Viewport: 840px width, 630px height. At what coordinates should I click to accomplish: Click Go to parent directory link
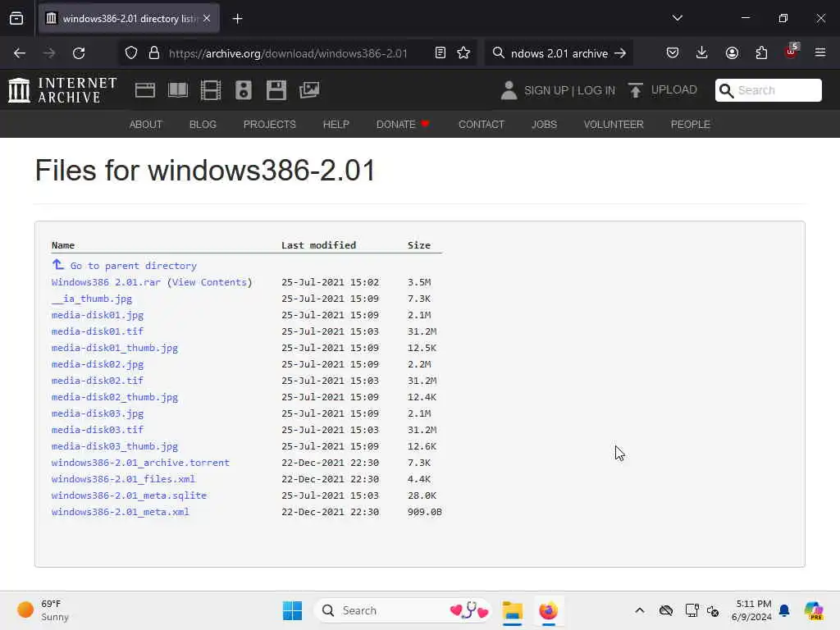tap(134, 266)
